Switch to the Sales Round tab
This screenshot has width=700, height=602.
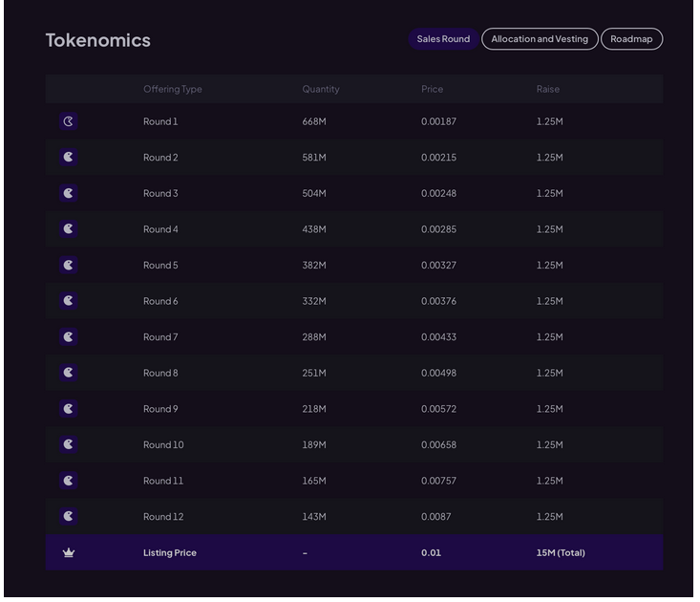click(x=443, y=39)
